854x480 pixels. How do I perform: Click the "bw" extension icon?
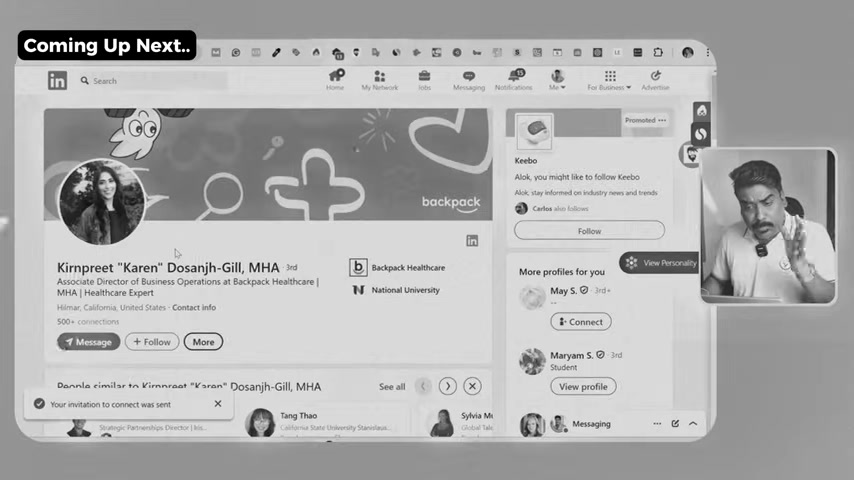(x=477, y=52)
